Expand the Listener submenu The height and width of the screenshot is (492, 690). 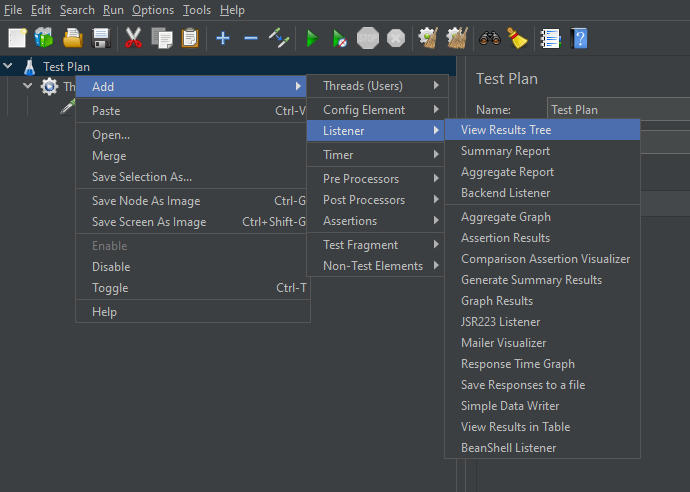[375, 131]
